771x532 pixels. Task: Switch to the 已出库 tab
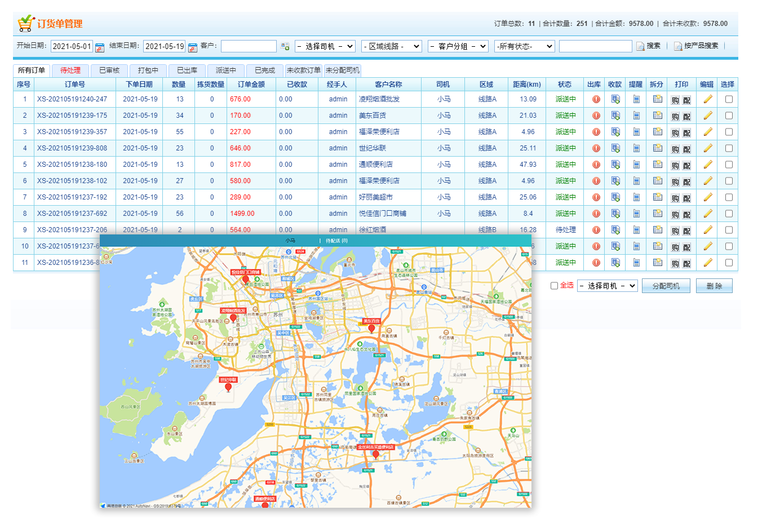(187, 70)
